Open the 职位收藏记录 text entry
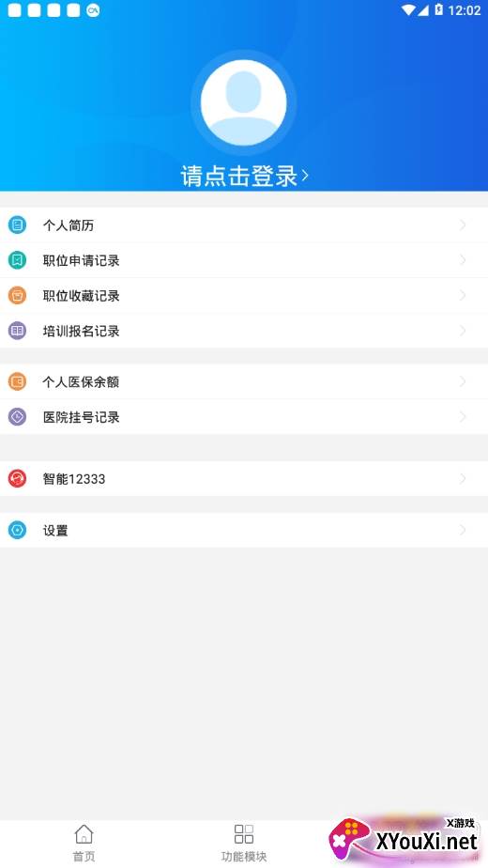Viewport: 488px width, 868px height. [82, 296]
